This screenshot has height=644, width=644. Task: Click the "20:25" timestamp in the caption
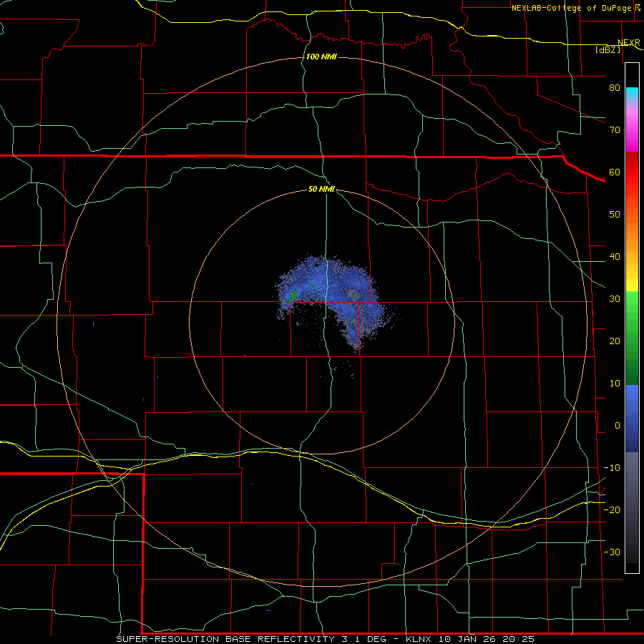pyautogui.click(x=519, y=639)
